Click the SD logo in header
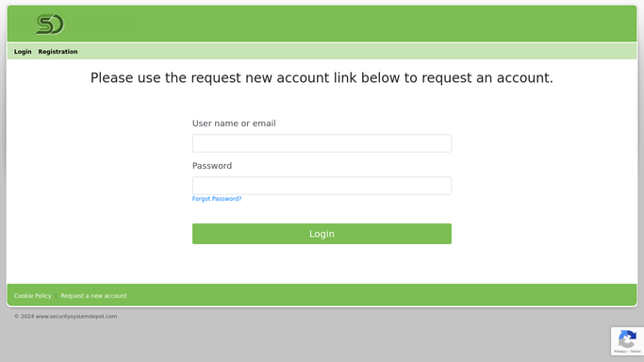 50,25
